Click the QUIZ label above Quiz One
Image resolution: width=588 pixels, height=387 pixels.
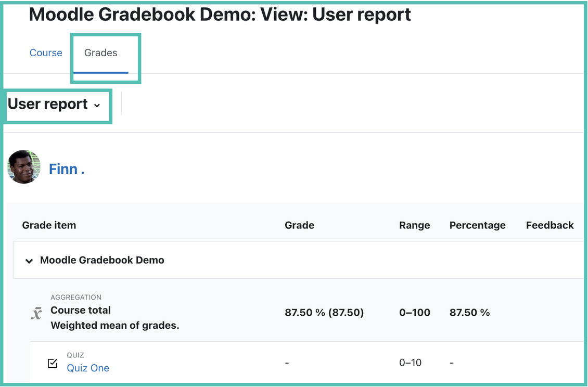(75, 355)
